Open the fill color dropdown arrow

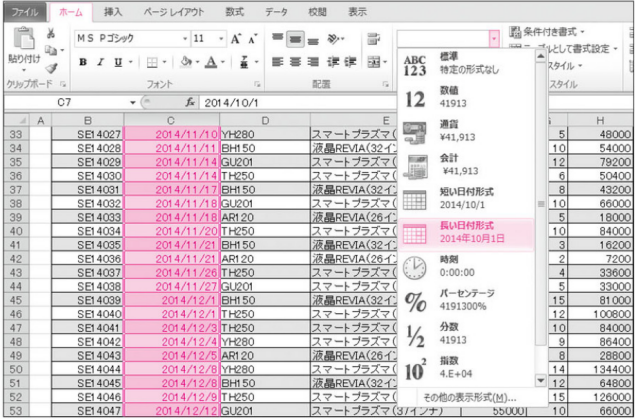(198, 62)
